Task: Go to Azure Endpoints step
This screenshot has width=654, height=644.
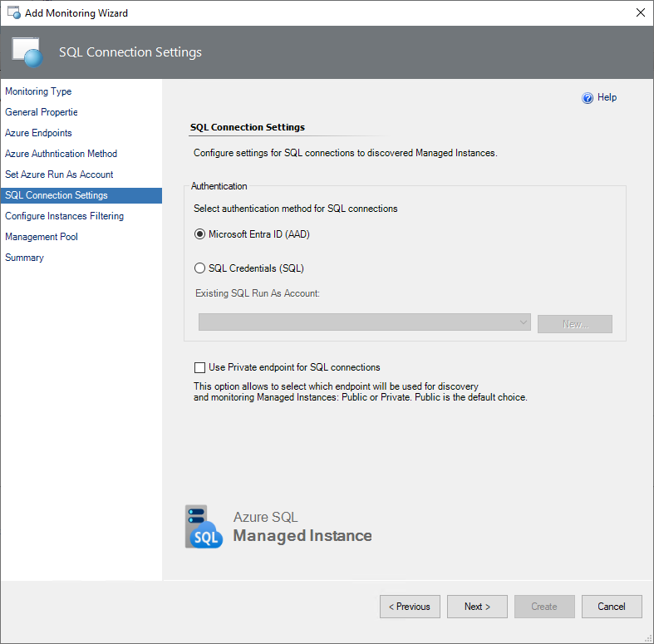Action: point(38,133)
